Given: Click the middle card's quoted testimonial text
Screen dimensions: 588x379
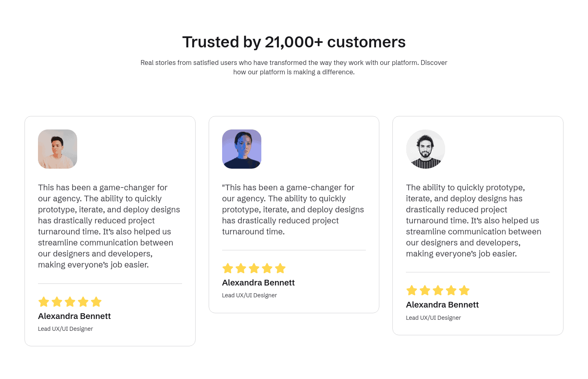Looking at the screenshot, I should pos(293,210).
